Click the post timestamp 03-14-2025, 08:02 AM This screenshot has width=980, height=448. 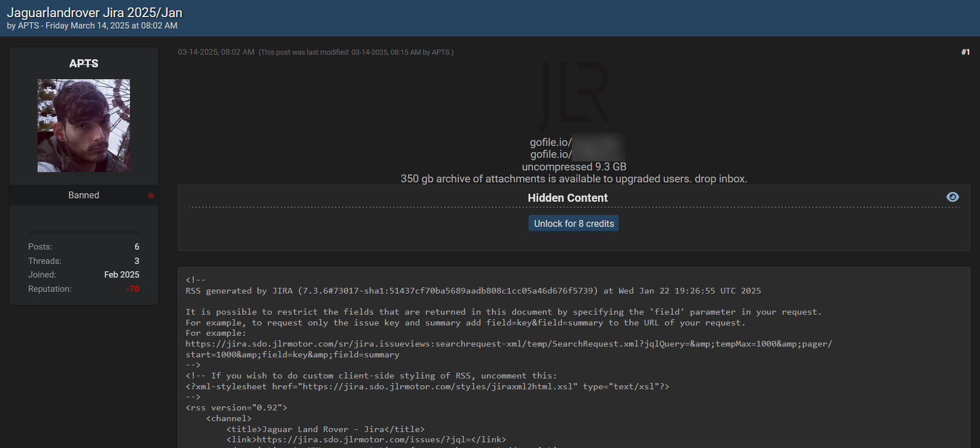click(216, 52)
